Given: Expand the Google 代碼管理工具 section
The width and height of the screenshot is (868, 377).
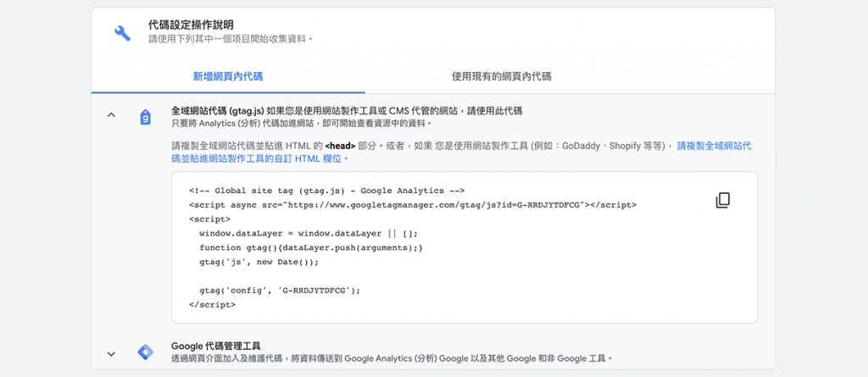Looking at the screenshot, I should coord(111,354).
